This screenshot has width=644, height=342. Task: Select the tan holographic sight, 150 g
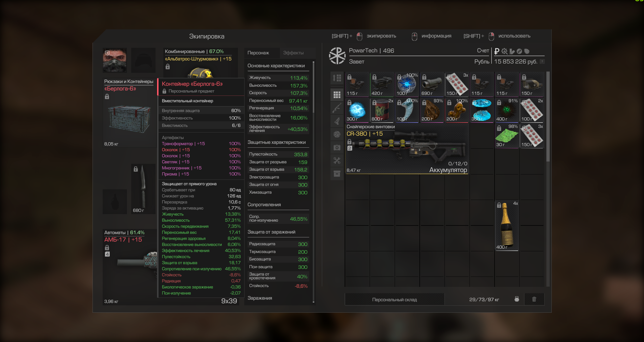[531, 84]
